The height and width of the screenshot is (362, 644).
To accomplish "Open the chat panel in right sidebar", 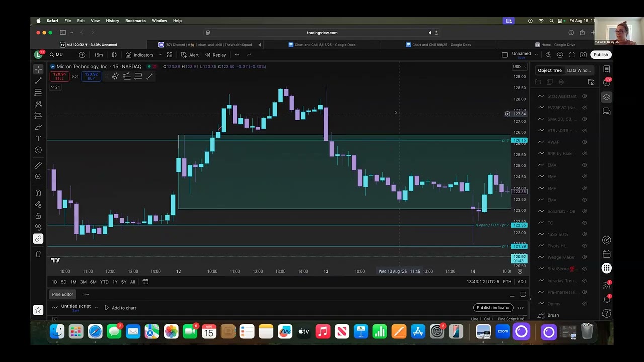I will (x=607, y=111).
